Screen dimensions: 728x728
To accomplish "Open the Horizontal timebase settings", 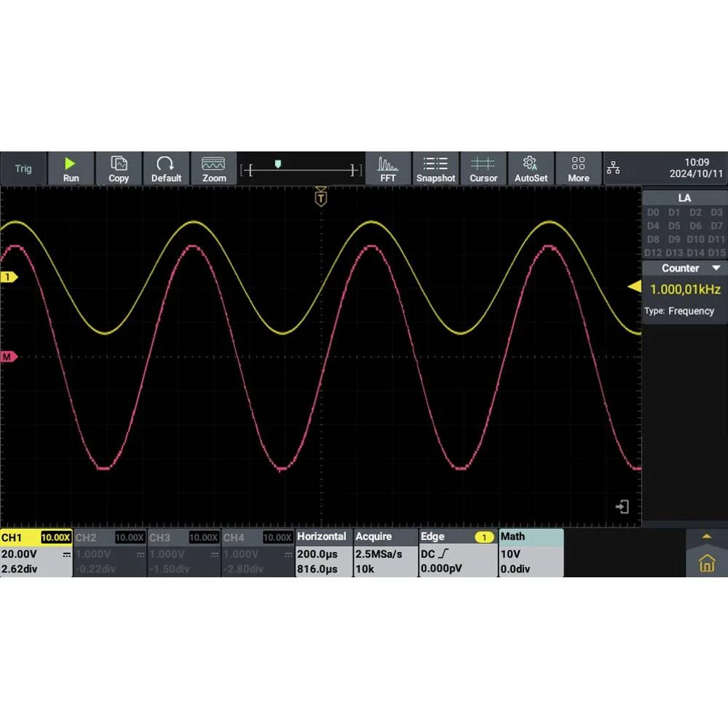I will (323, 553).
